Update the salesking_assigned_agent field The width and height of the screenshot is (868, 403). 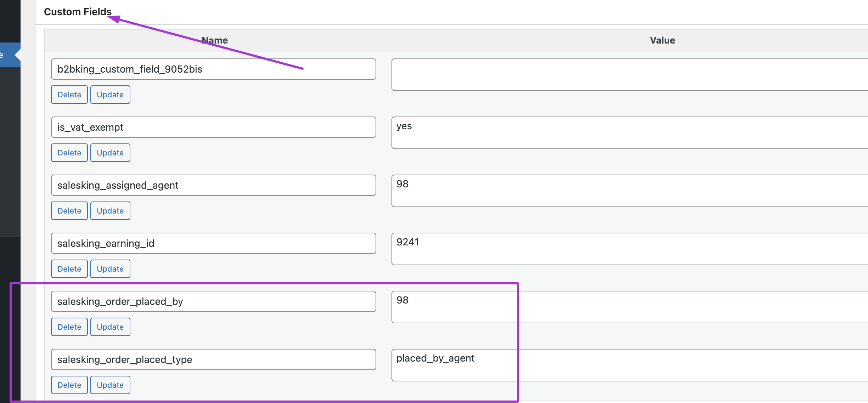click(110, 211)
